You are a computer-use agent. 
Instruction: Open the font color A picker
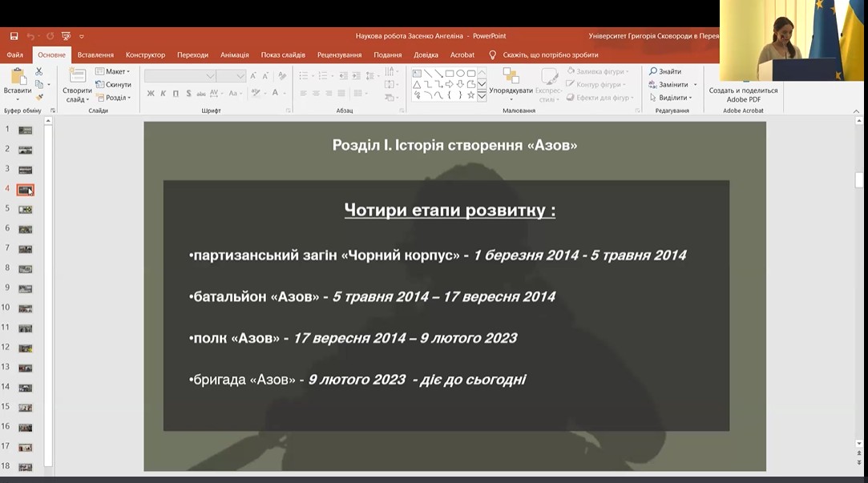point(275,94)
